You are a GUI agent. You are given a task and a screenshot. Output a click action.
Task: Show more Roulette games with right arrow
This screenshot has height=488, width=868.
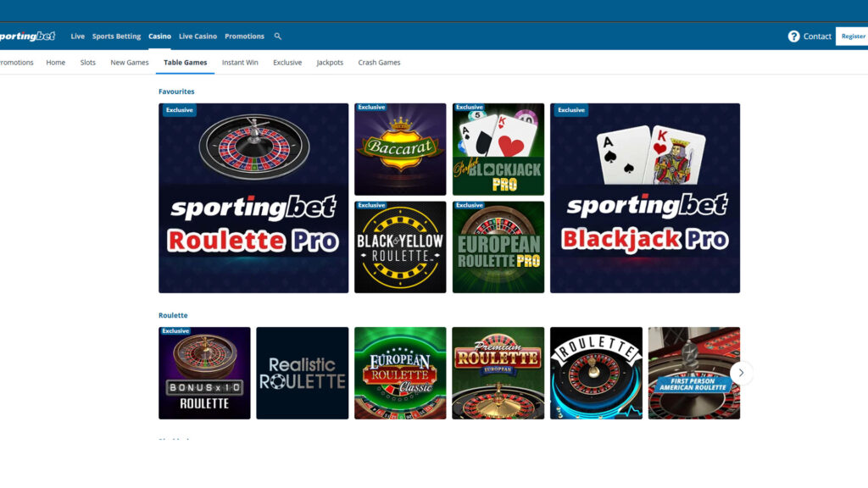click(741, 373)
